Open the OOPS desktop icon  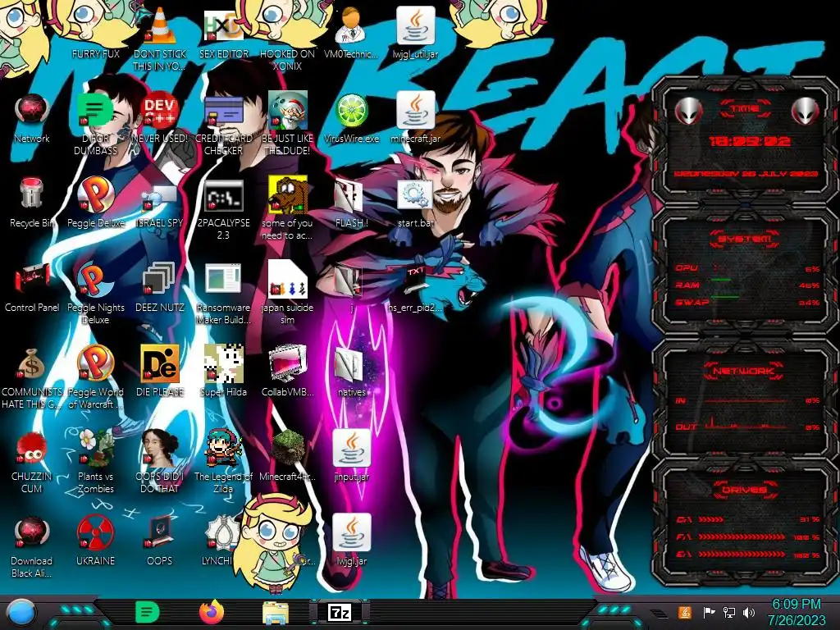(x=160, y=533)
